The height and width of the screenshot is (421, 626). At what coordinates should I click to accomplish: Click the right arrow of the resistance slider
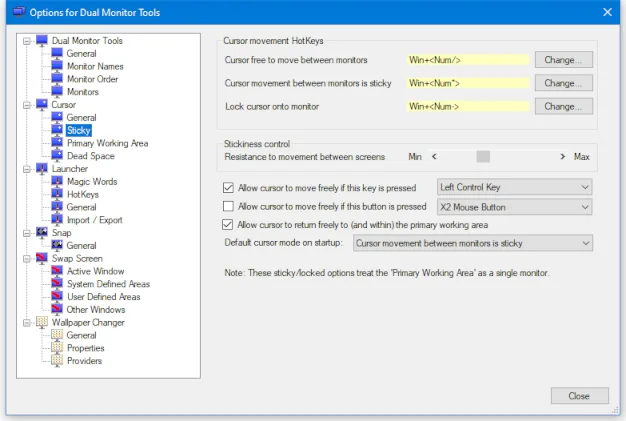click(x=563, y=156)
